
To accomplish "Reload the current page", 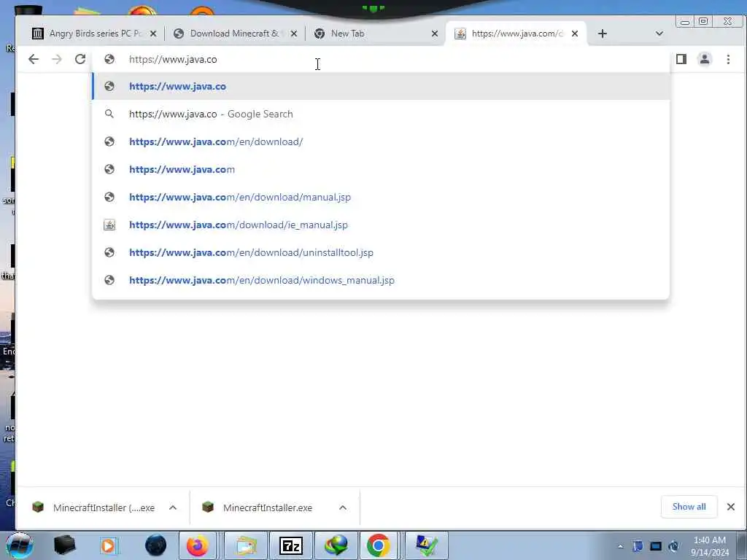I will point(80,59).
